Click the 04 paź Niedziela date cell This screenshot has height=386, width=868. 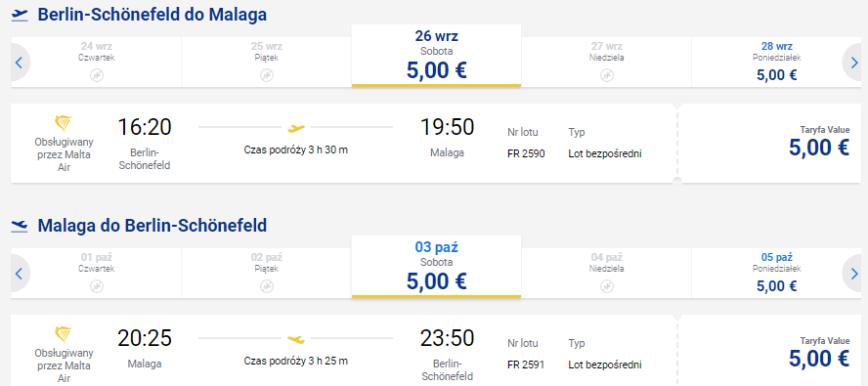tap(606, 273)
